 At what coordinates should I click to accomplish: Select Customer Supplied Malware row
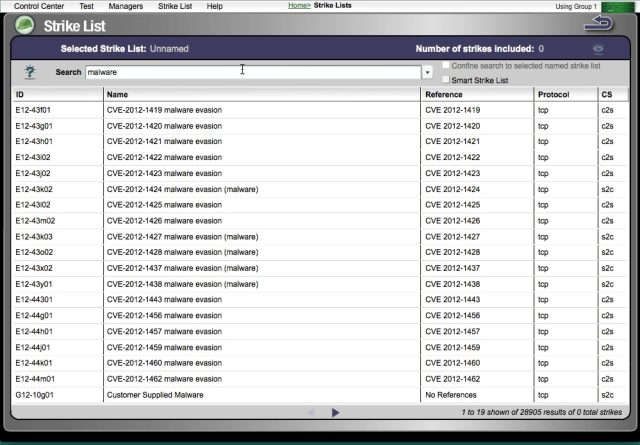pyautogui.click(x=320, y=395)
